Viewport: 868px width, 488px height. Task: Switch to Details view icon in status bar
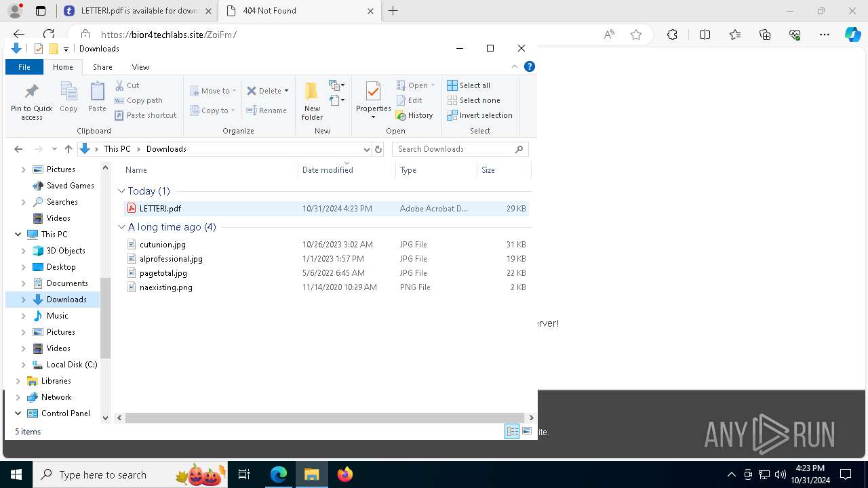512,431
